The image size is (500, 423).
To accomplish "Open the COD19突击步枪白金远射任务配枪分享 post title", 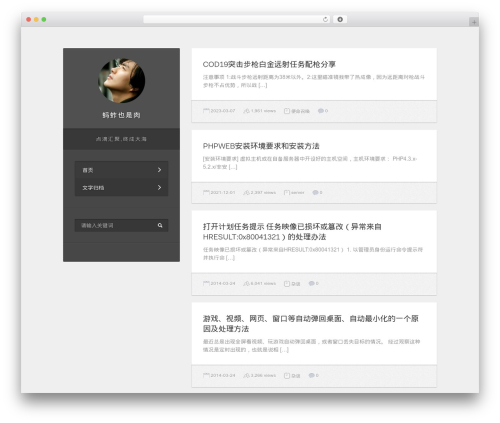I will click(x=269, y=64).
